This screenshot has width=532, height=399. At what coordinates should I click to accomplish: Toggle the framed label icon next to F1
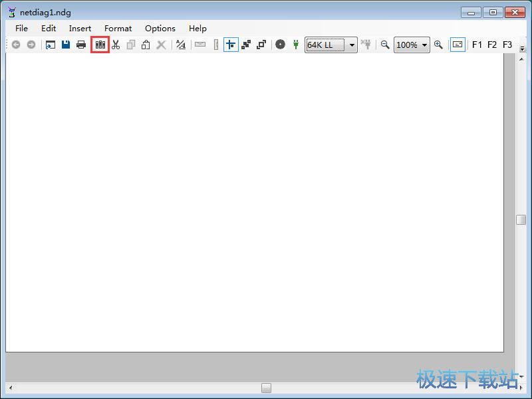pos(458,45)
